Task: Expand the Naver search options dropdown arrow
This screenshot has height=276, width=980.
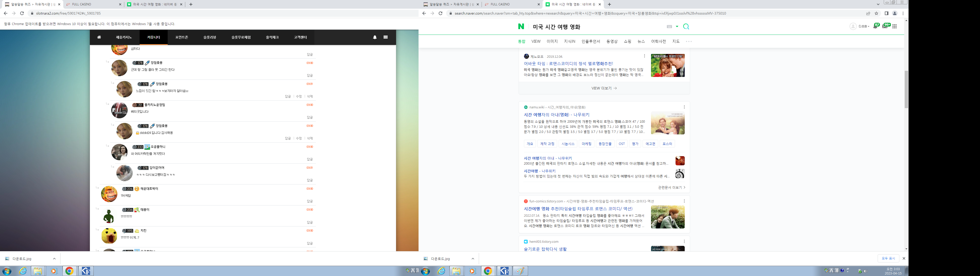Action: (677, 27)
